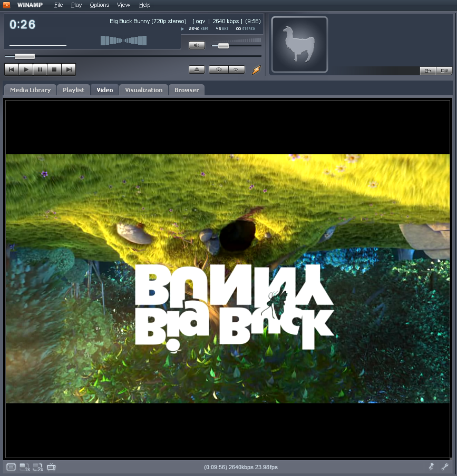Switch to the Visualization tab
The image size is (457, 476).
pos(144,90)
